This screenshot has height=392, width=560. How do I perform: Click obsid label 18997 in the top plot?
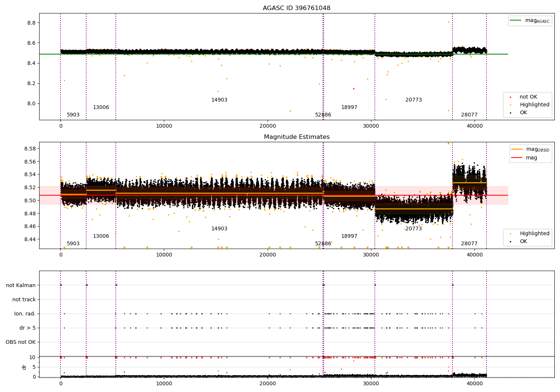[x=349, y=108]
